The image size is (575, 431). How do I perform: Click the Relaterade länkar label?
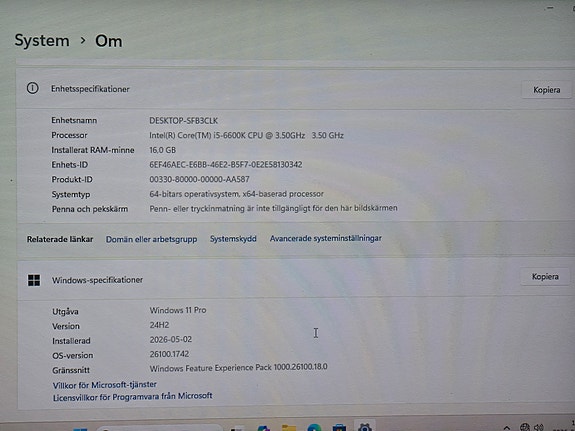point(60,239)
